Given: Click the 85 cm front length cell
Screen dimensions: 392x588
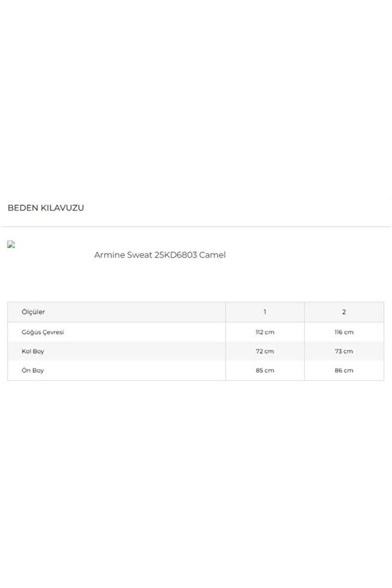Looking at the screenshot, I should (x=265, y=371).
